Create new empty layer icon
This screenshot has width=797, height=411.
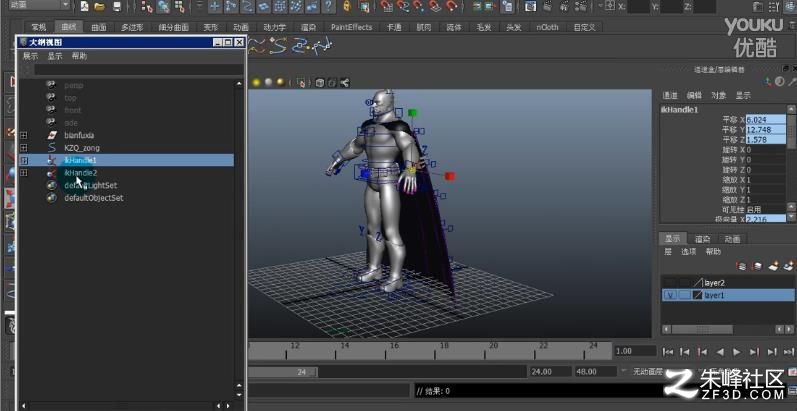[774, 266]
